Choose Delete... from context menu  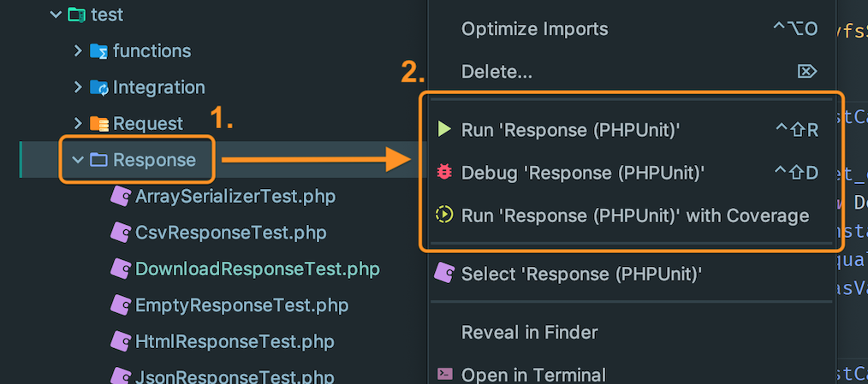tap(633, 71)
